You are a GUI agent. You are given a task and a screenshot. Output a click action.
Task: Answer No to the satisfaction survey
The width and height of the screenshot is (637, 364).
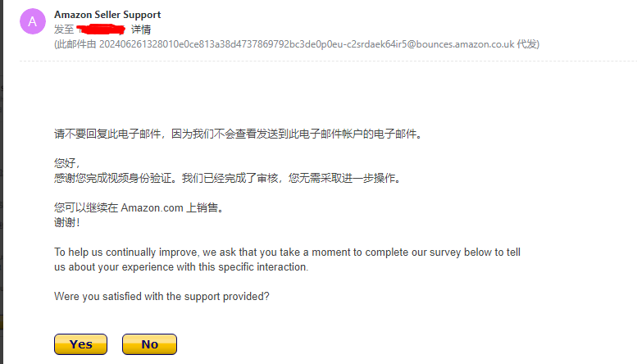(x=149, y=344)
